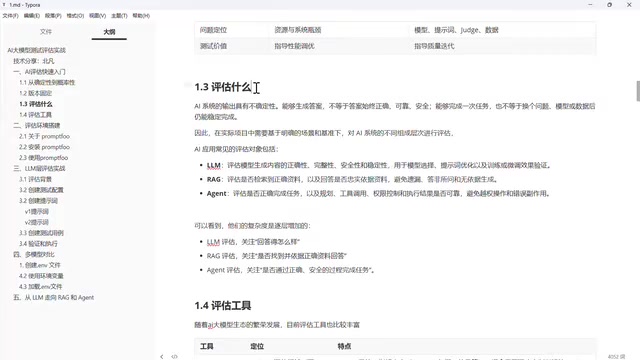Open the 主题(T) menu
This screenshot has height=360, width=640.
tap(119, 16)
